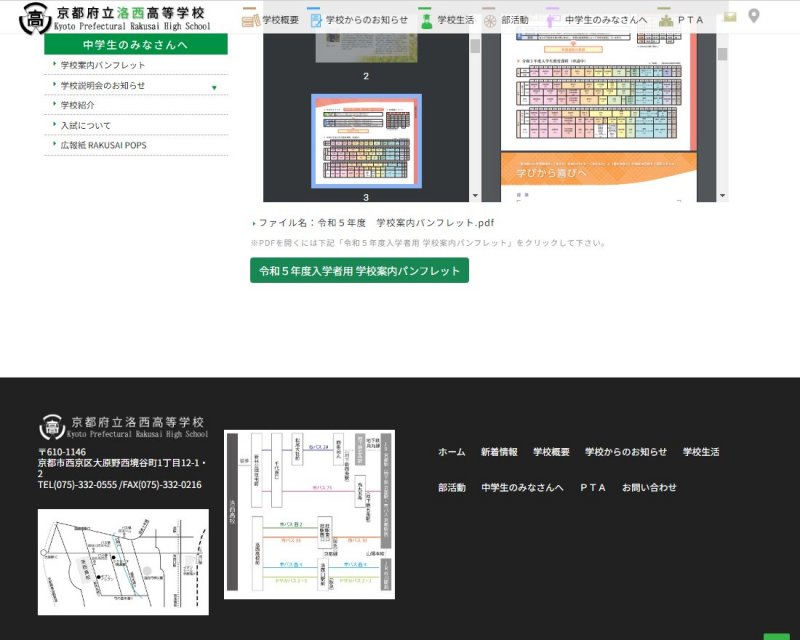Expand the 学校説明会のお知らせ sidebar arrow

click(x=214, y=87)
